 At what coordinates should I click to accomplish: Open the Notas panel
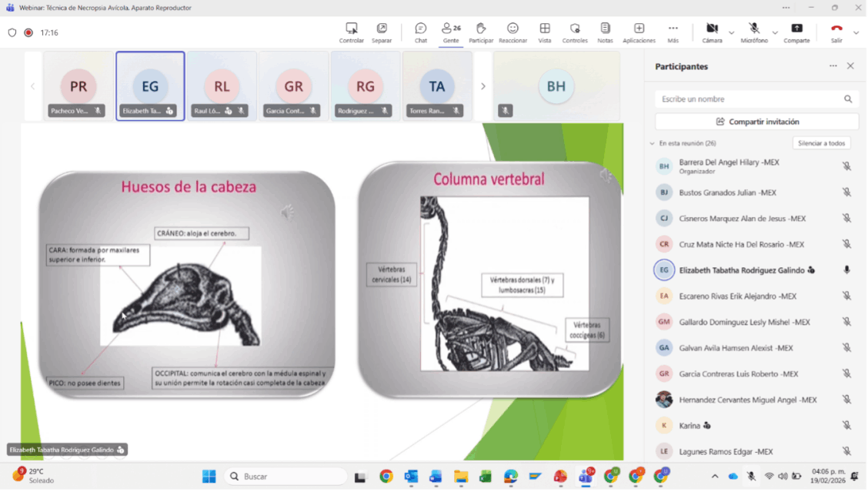[x=606, y=29]
